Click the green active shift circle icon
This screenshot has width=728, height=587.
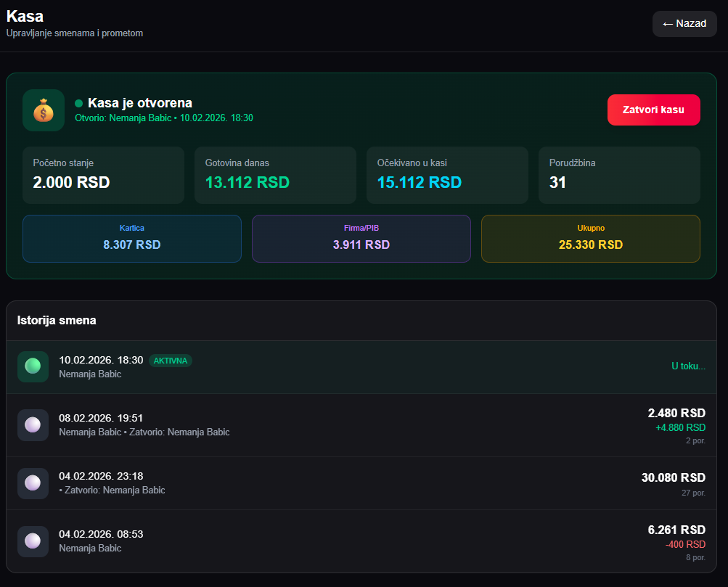point(33,366)
